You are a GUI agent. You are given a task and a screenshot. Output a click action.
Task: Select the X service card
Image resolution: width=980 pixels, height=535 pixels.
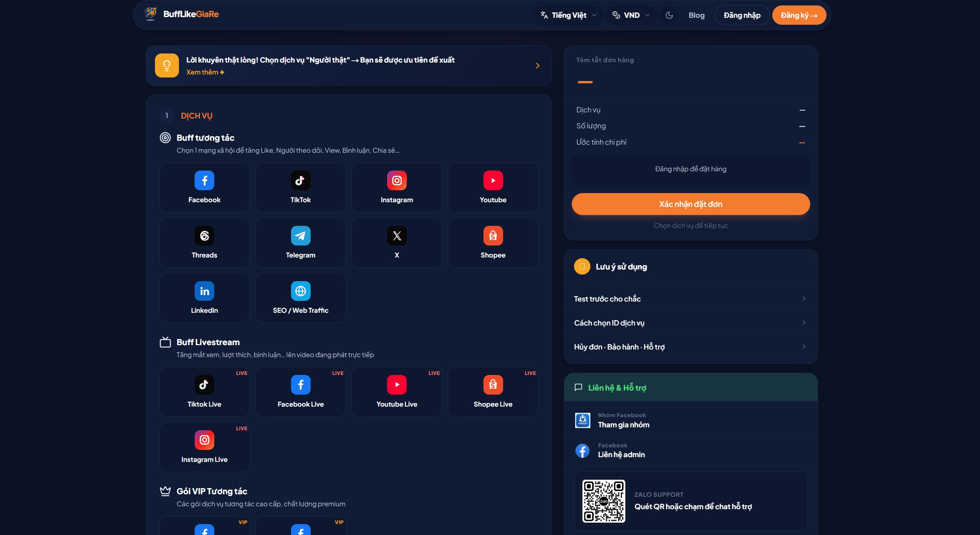coord(397,243)
